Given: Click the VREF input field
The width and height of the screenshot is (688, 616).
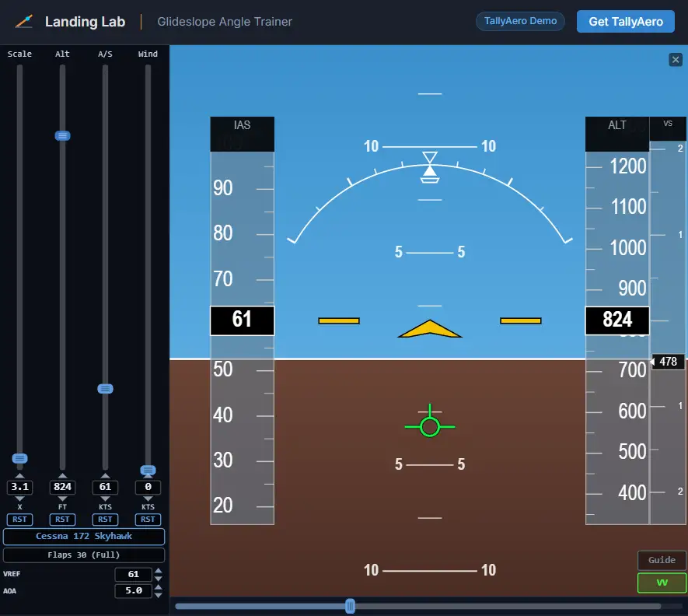Looking at the screenshot, I should tap(134, 574).
